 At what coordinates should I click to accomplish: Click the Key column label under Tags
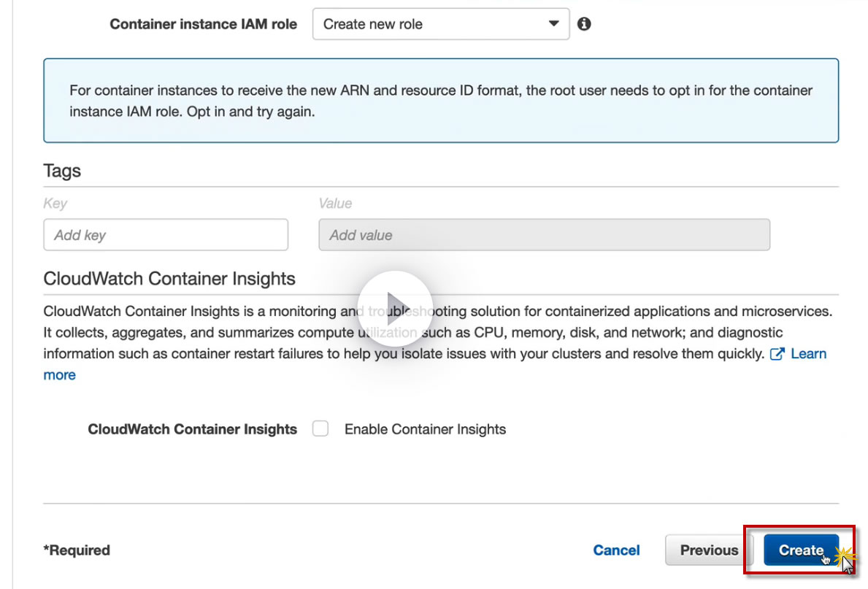click(x=55, y=204)
